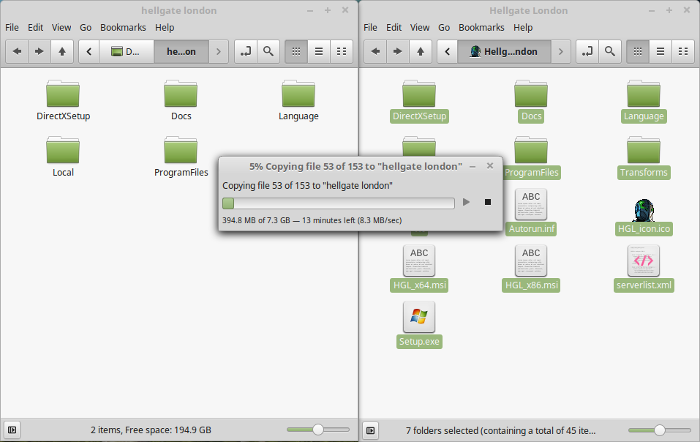Viewport: 700px width, 442px height.
Task: Open search in left window
Action: point(268,51)
